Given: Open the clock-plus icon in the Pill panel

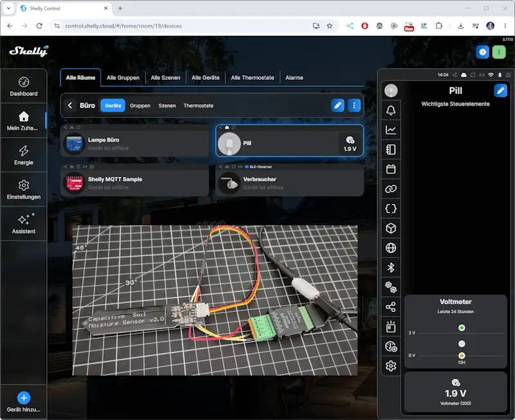Looking at the screenshot, I should (391, 347).
